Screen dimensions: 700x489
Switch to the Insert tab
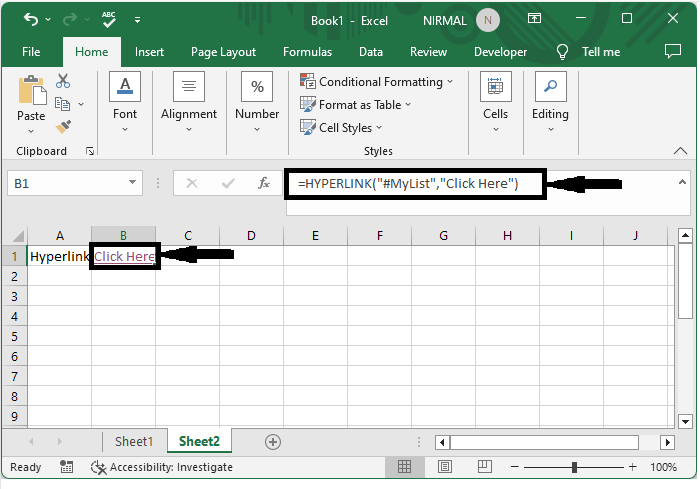[x=149, y=52]
